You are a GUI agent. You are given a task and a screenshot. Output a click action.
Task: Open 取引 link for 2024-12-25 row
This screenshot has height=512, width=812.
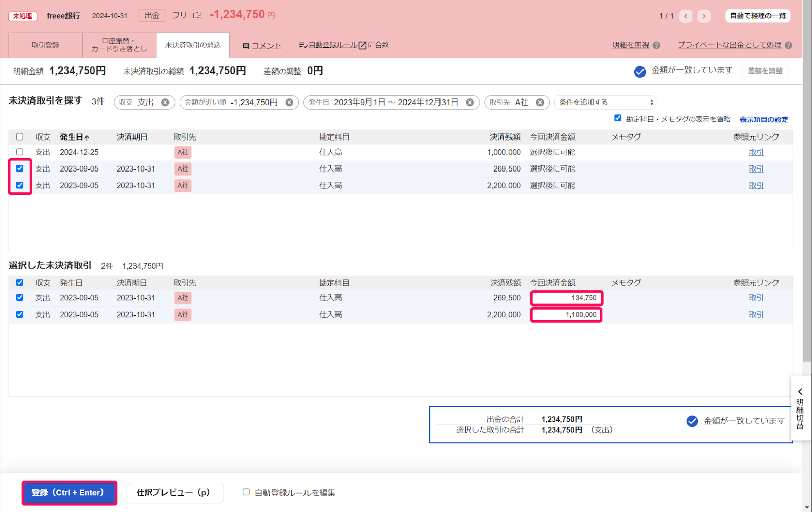(x=756, y=152)
